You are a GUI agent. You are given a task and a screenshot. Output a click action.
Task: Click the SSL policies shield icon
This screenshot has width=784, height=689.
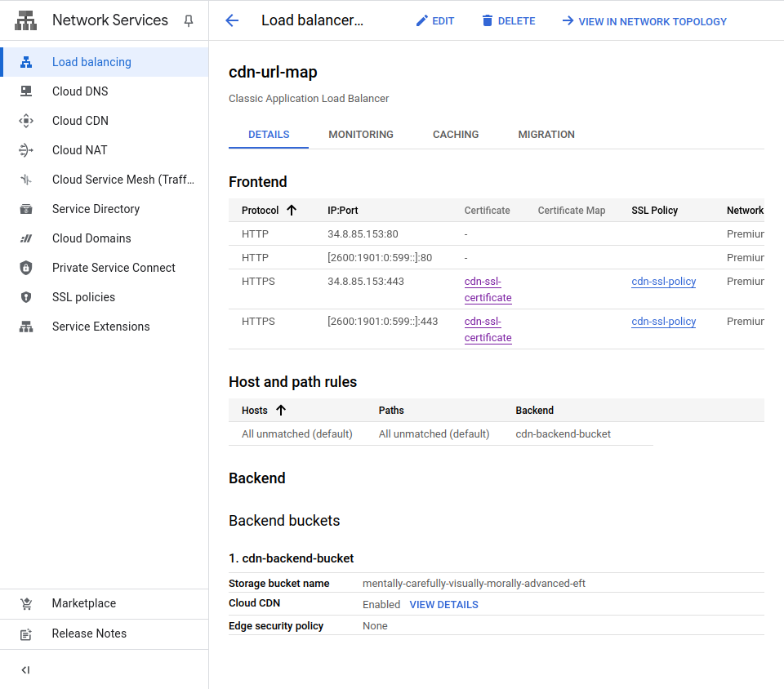(x=26, y=297)
